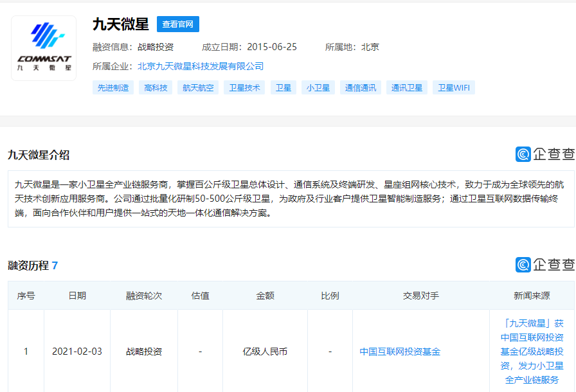Image resolution: width=576 pixels, height=392 pixels.
Task: Open the 「九天微星」获中国互联网投资基金 news source link
Action: click(532, 352)
